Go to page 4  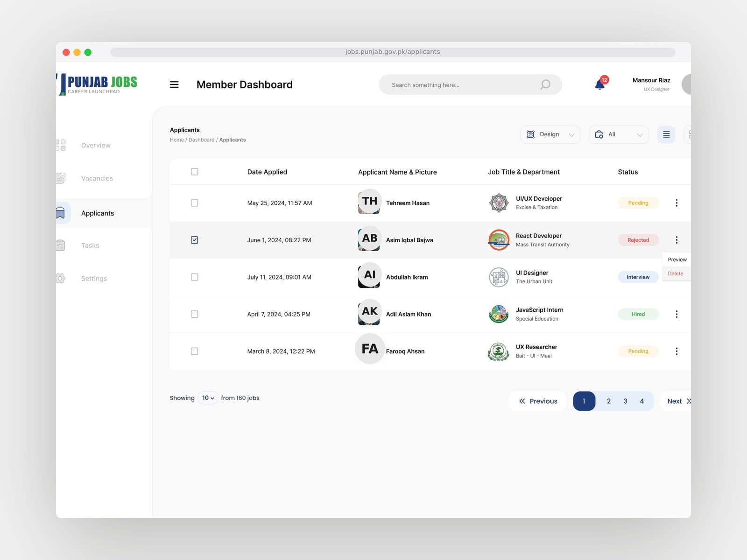[x=642, y=401]
